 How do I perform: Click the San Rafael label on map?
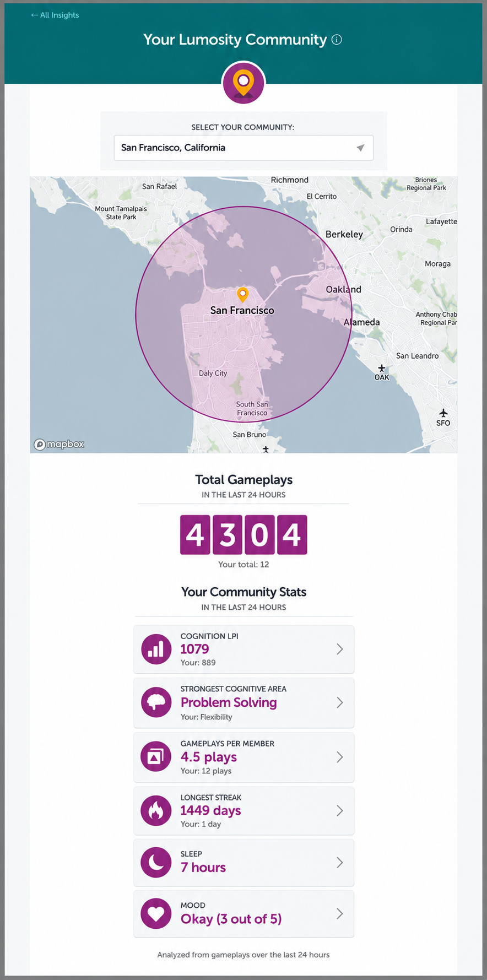pos(160,186)
